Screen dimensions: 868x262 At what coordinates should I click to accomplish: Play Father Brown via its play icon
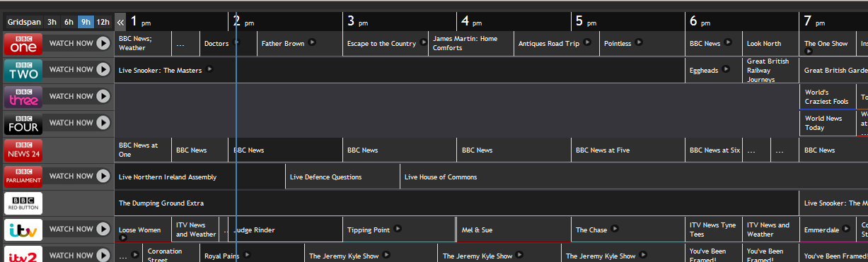(x=312, y=42)
